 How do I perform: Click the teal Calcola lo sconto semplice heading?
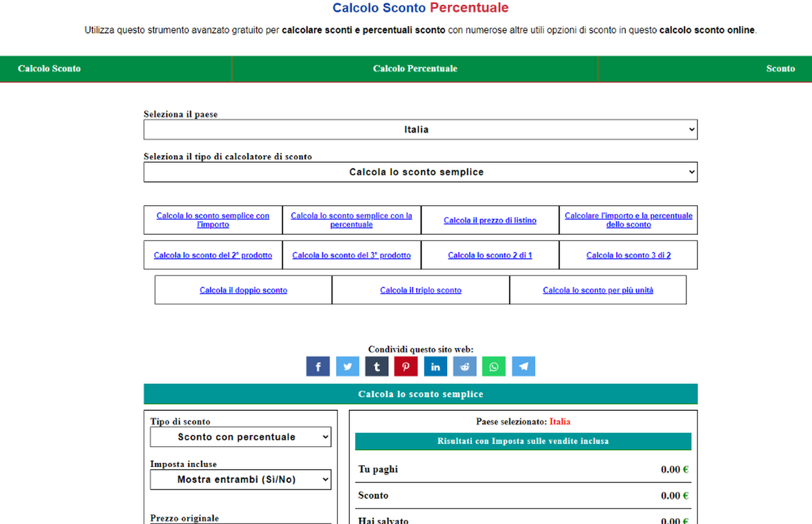coord(420,394)
